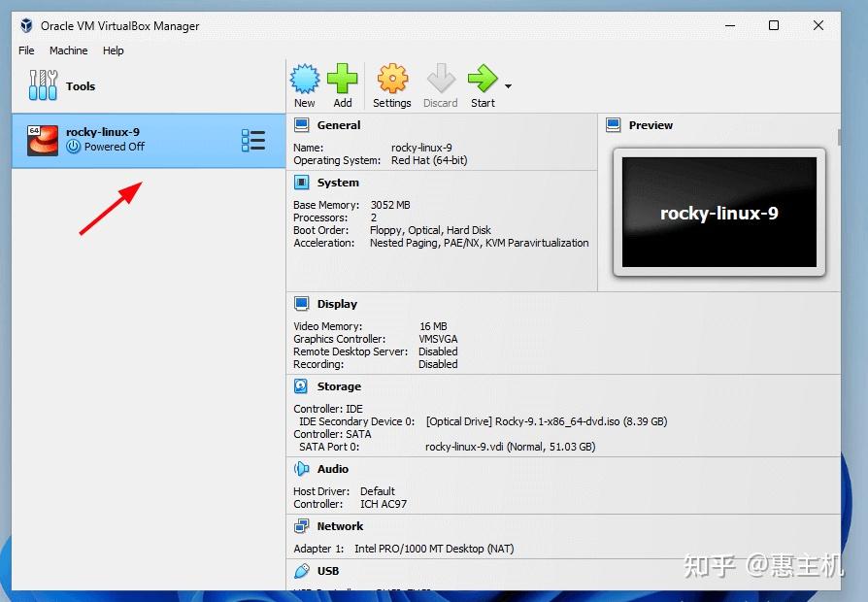
Task: Open the File menu
Action: (x=26, y=50)
